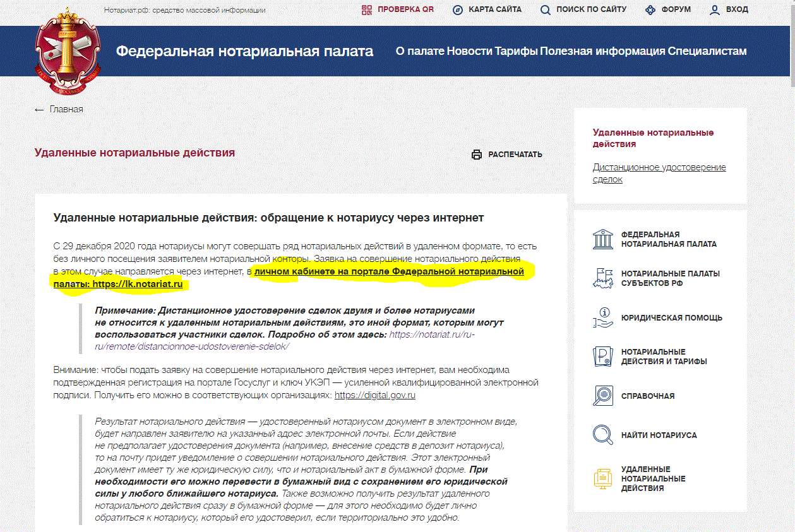Click НОТАРИАЛЬНЫЕ ДЕЙСТВИЯ И ТАРИФЫ label
The image size is (795, 532).
point(664,357)
